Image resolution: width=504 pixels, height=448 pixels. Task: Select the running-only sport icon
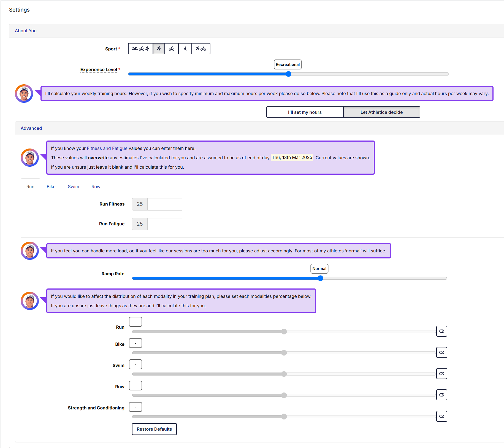point(159,49)
